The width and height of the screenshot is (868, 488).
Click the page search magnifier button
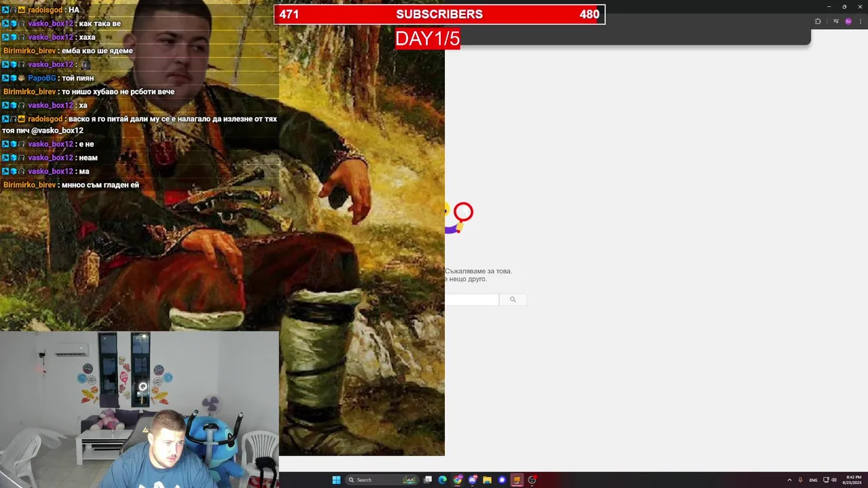pos(513,300)
